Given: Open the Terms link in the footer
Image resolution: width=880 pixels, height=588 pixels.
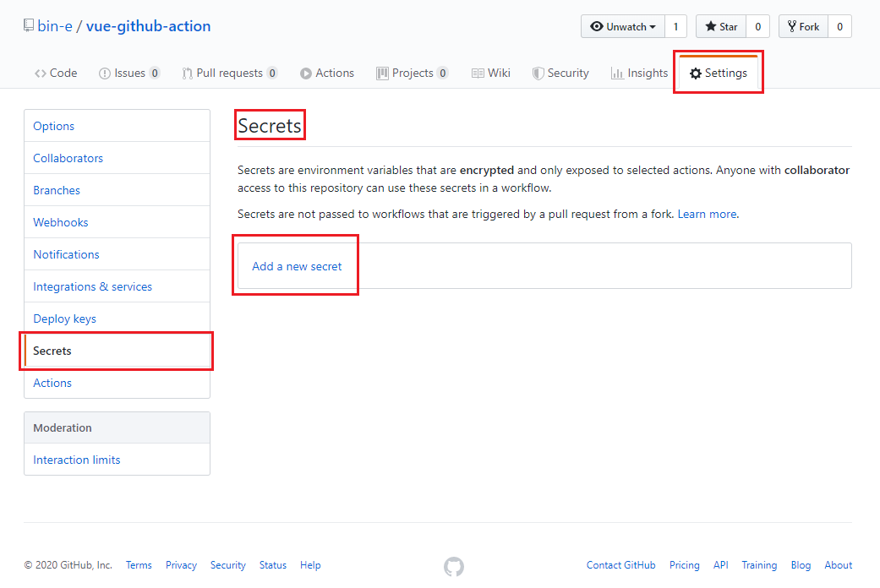Looking at the screenshot, I should coord(139,565).
